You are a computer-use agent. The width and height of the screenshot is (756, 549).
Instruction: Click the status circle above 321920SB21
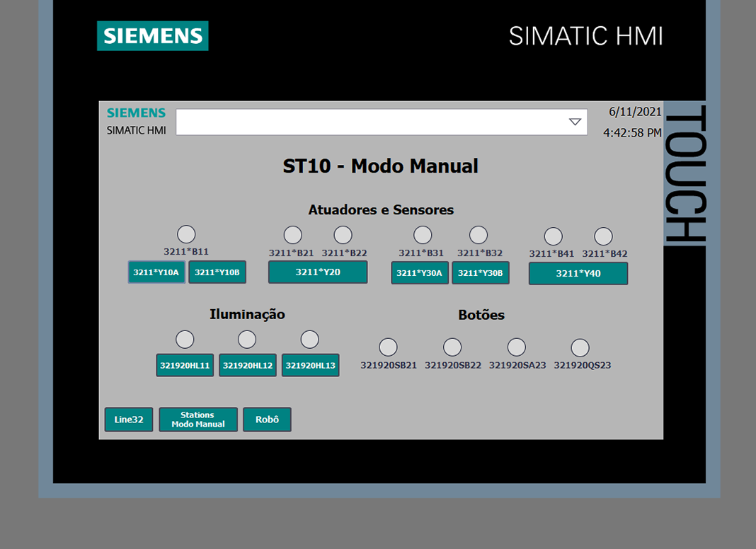click(388, 347)
